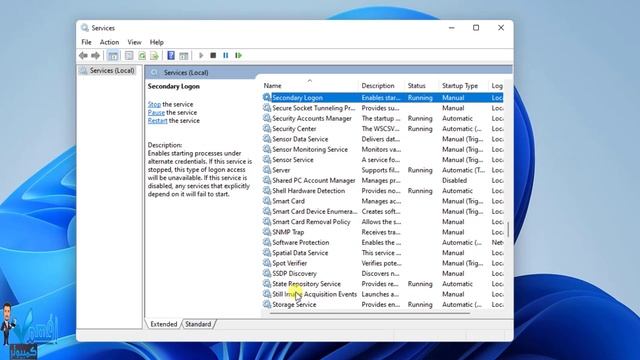Screen dimensions: 640x360
Task: Select Still Image Acquisition Events service
Action: point(382,294)
